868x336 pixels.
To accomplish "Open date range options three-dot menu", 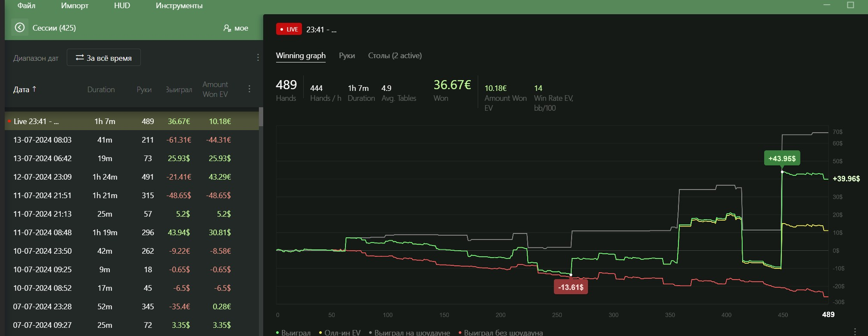I will (258, 57).
